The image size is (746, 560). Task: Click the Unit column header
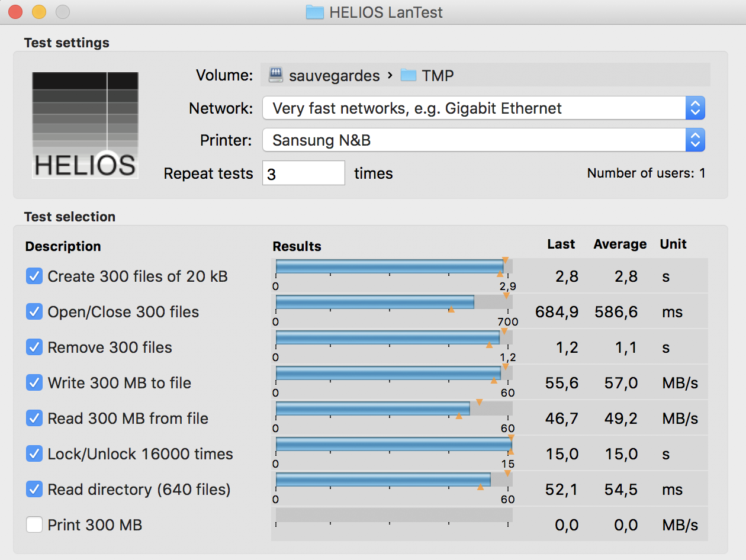click(x=673, y=244)
